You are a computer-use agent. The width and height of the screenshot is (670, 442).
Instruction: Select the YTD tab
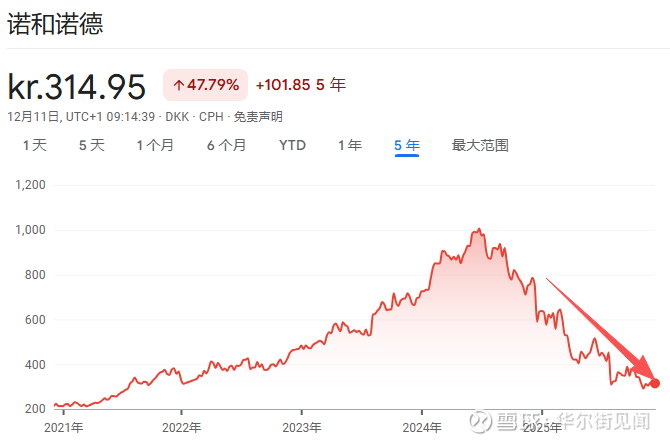(x=292, y=145)
